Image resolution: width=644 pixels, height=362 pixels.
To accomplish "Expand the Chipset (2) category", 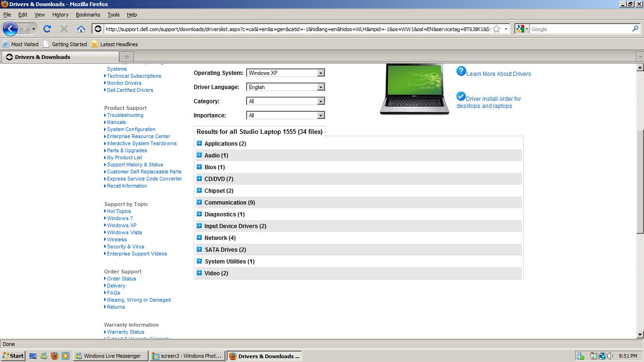I will (199, 190).
